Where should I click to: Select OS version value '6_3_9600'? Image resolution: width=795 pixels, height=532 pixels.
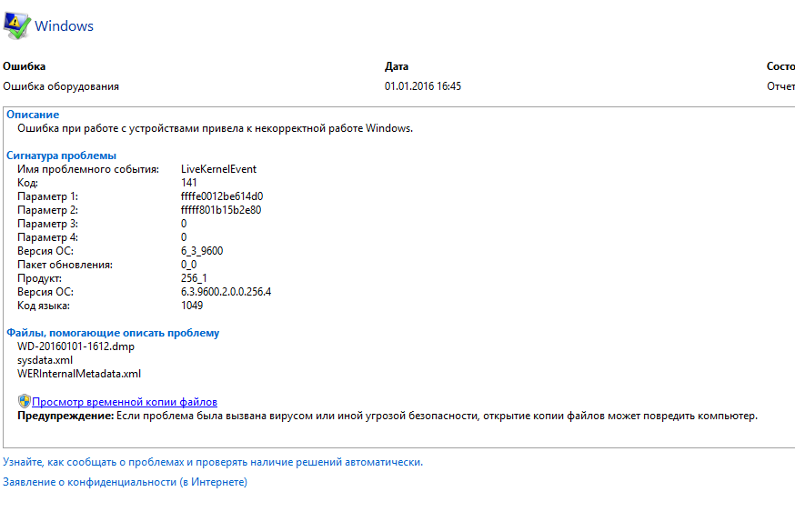pos(202,251)
